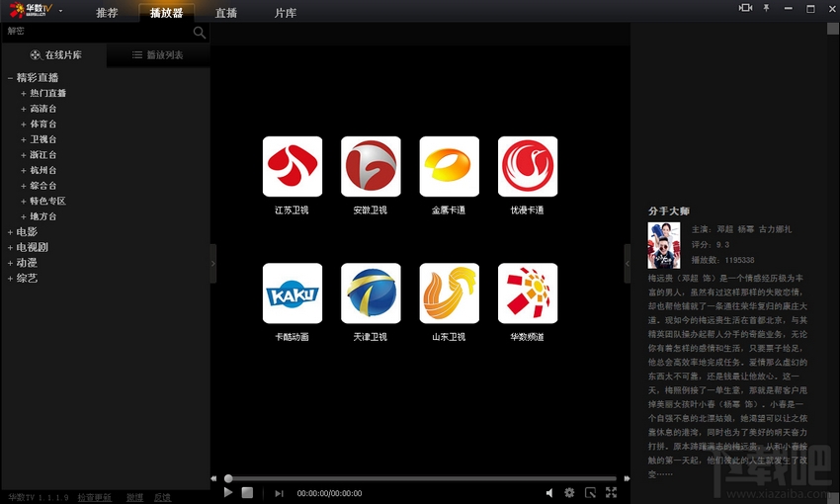840x504 pixels.
Task: Click the play button
Action: [x=228, y=493]
